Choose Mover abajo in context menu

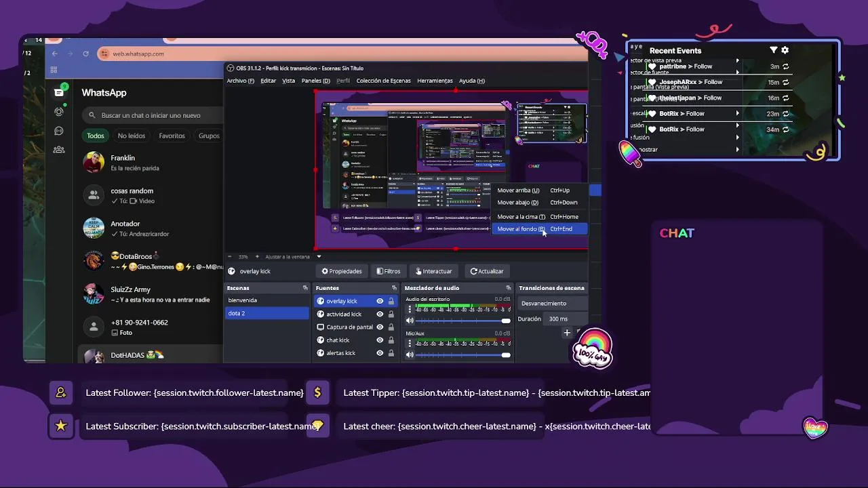pos(540,202)
